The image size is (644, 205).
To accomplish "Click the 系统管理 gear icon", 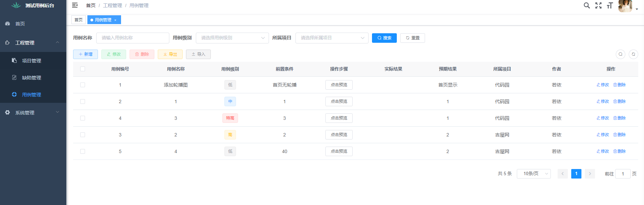I will coord(7,112).
